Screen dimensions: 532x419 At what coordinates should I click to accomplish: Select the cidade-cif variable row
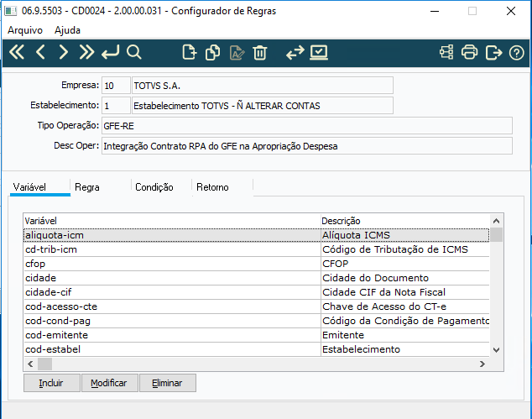(x=256, y=292)
